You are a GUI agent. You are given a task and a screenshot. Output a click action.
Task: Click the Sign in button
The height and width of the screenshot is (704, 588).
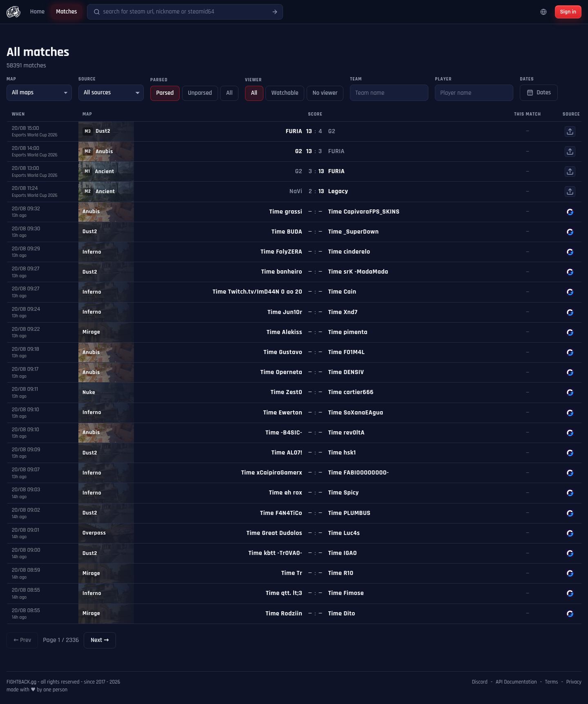tap(568, 12)
